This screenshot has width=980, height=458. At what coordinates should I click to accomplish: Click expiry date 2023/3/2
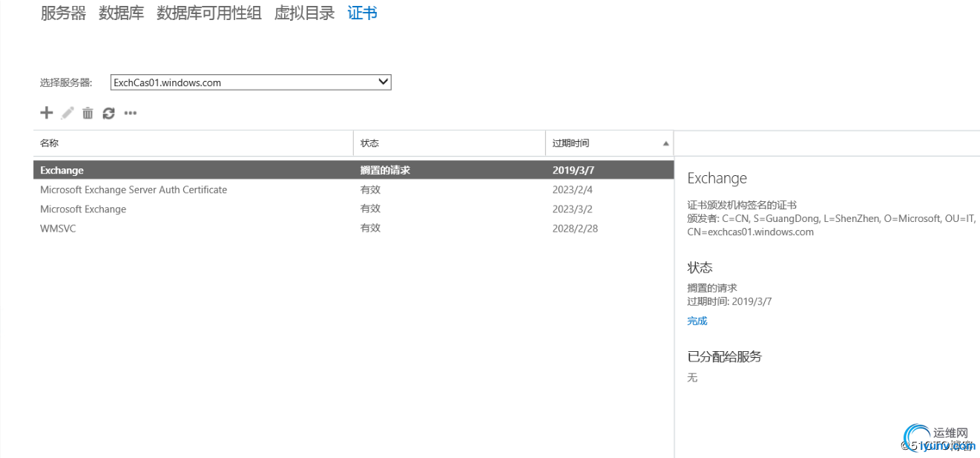click(572, 209)
